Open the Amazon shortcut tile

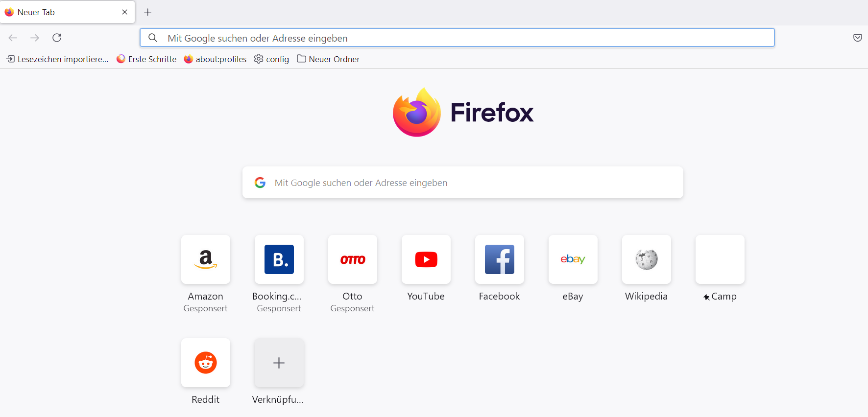pos(206,259)
